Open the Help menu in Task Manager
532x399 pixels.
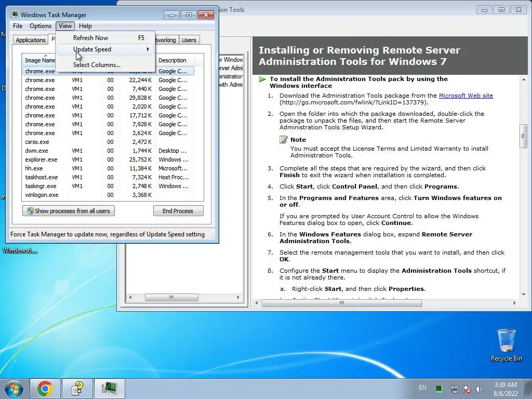click(x=85, y=26)
